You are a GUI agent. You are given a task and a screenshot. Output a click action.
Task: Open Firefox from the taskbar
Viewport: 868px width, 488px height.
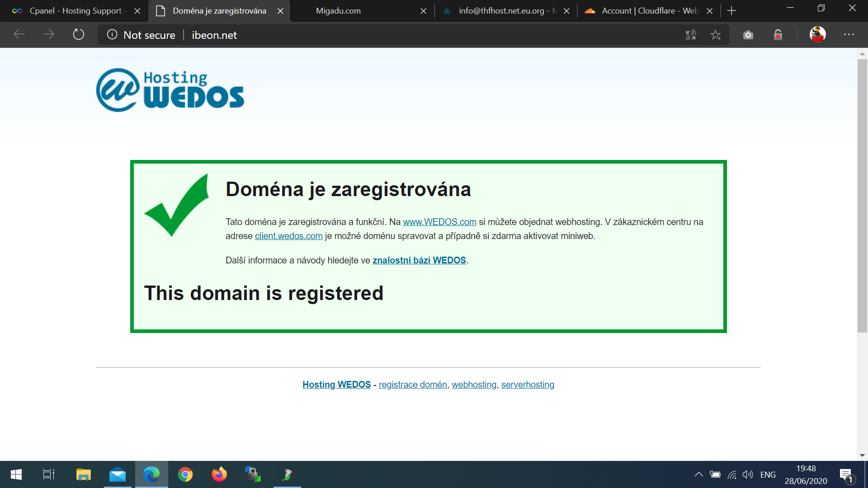point(219,474)
